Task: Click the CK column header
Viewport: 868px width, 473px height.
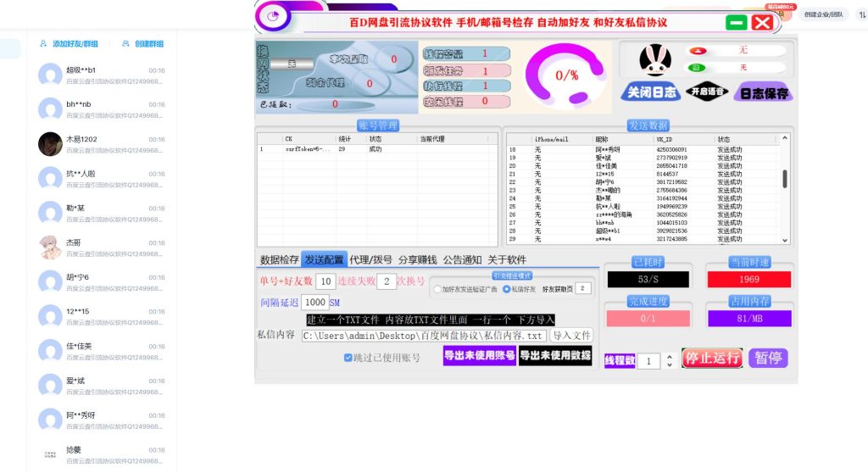Action: pyautogui.click(x=310, y=139)
